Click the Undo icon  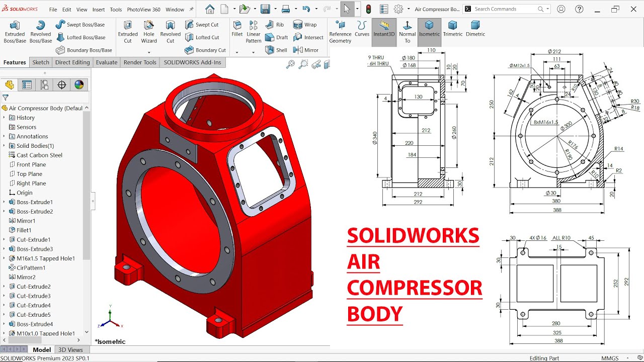coord(306,9)
